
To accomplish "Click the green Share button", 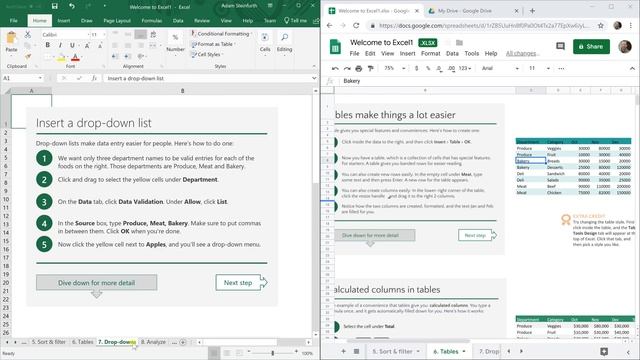I will pos(591,47).
